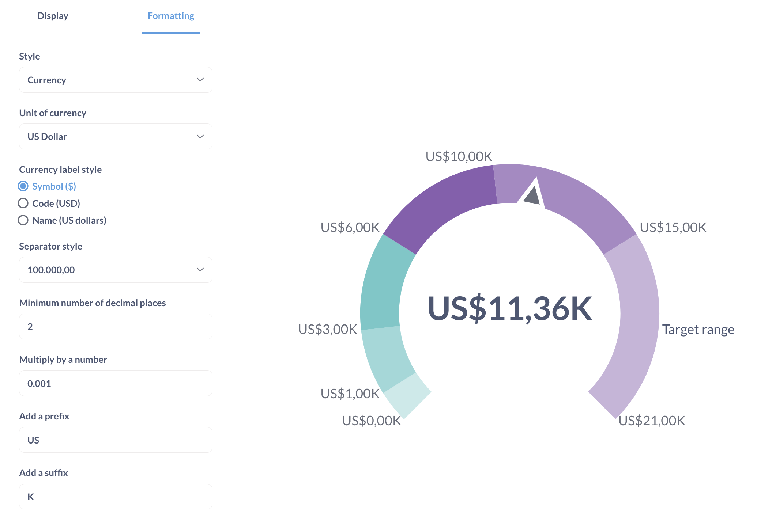The image size is (776, 532).
Task: Click the Add a prefix input
Action: point(116,440)
